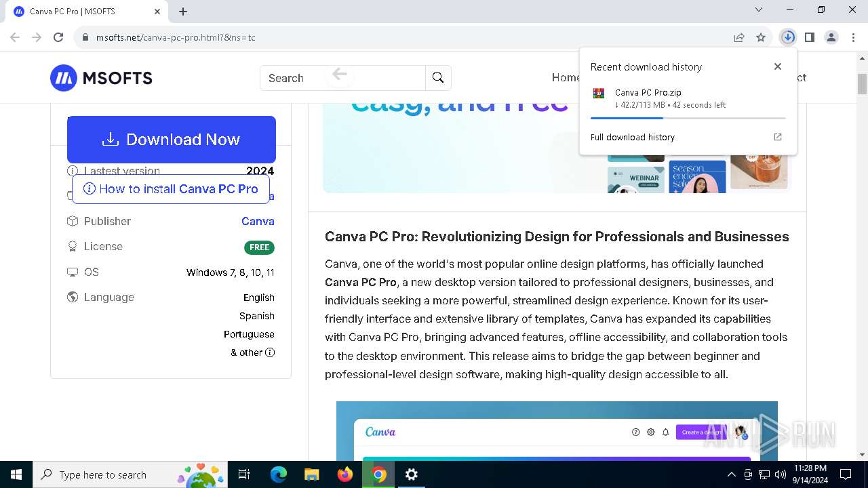Reload the page

[58, 37]
